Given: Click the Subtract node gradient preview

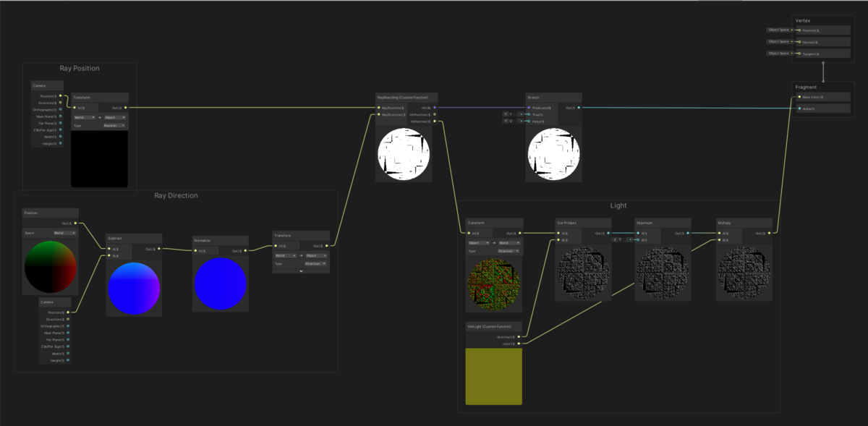Looking at the screenshot, I should tap(134, 288).
